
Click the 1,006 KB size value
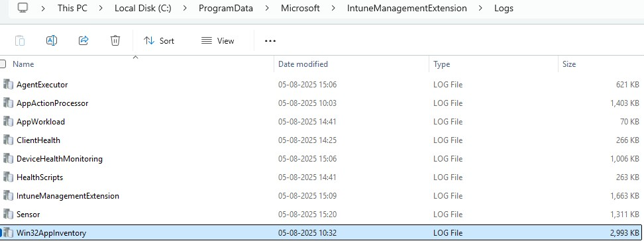click(x=624, y=158)
